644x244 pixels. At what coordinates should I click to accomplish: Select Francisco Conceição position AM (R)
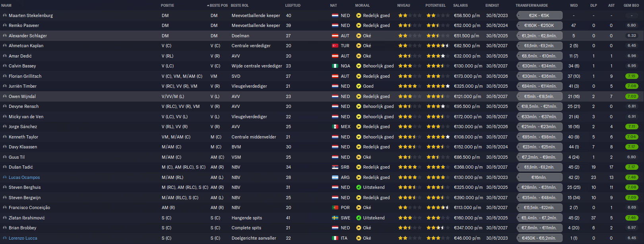(168, 207)
